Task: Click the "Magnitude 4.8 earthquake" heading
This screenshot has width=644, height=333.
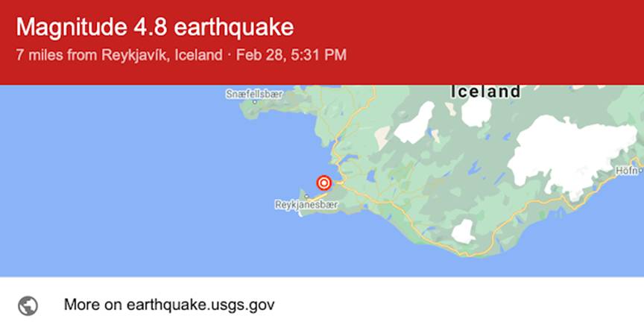Action: click(x=155, y=28)
